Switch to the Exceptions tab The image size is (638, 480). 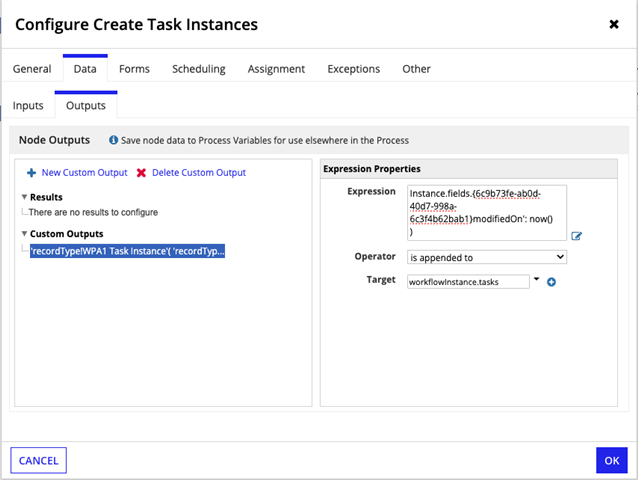coord(354,69)
